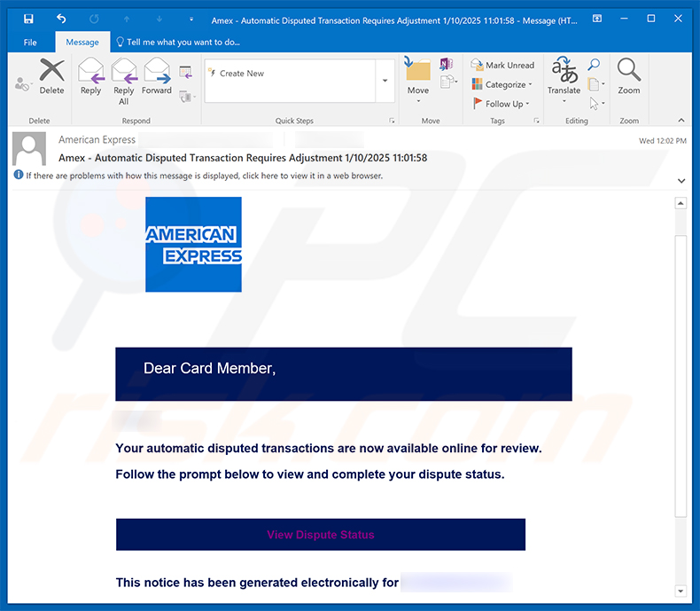Open Tags dialog launcher
This screenshot has height=611, width=700.
(536, 121)
